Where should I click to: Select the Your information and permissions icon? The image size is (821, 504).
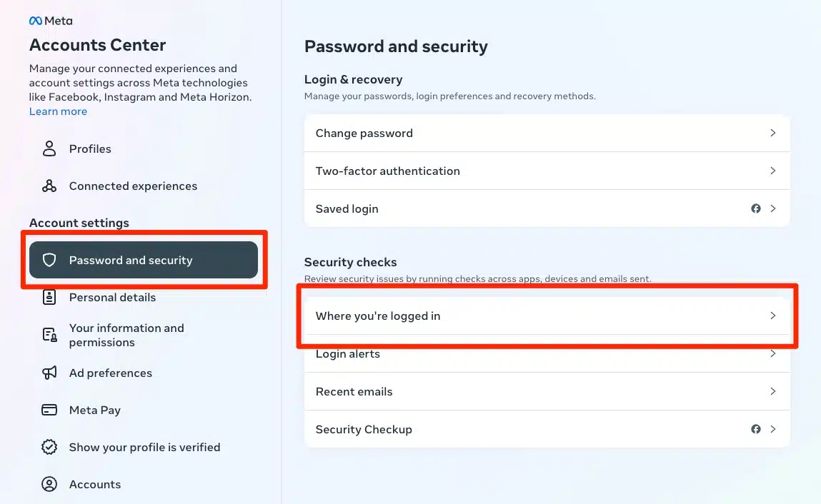click(49, 335)
